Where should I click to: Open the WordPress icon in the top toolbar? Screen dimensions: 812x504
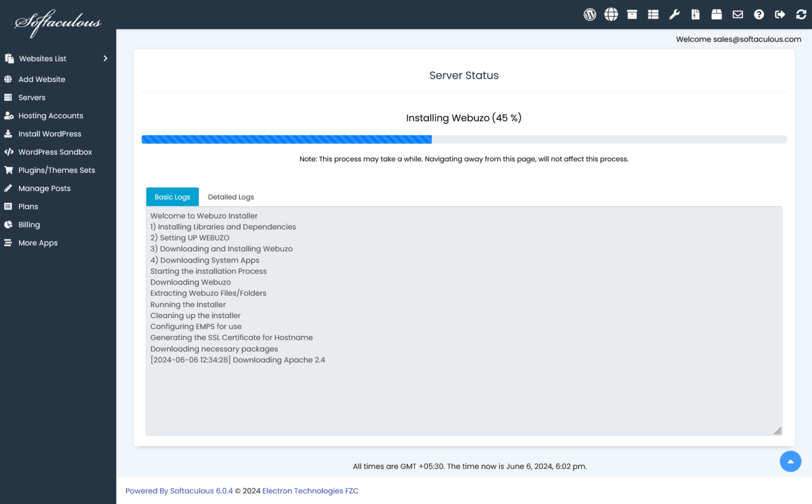[x=590, y=14]
